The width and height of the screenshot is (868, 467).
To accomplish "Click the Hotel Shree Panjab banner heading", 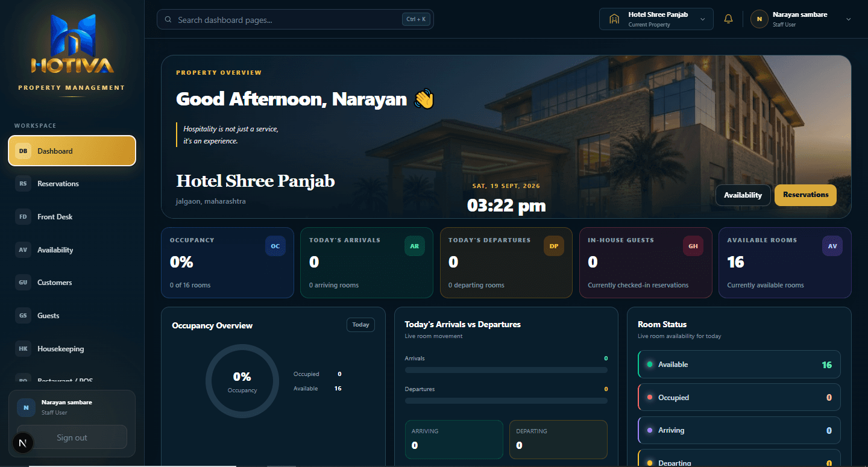I will tap(255, 181).
